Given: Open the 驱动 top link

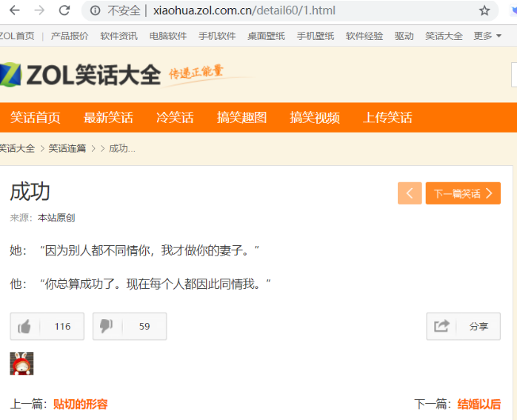Looking at the screenshot, I should coord(404,36).
